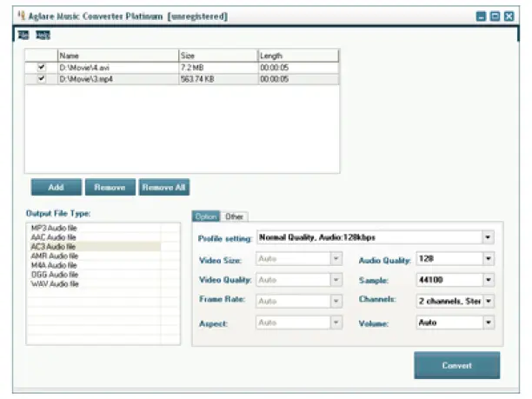Click the Remove All button
Image resolution: width=532 pixels, height=399 pixels.
pos(164,187)
